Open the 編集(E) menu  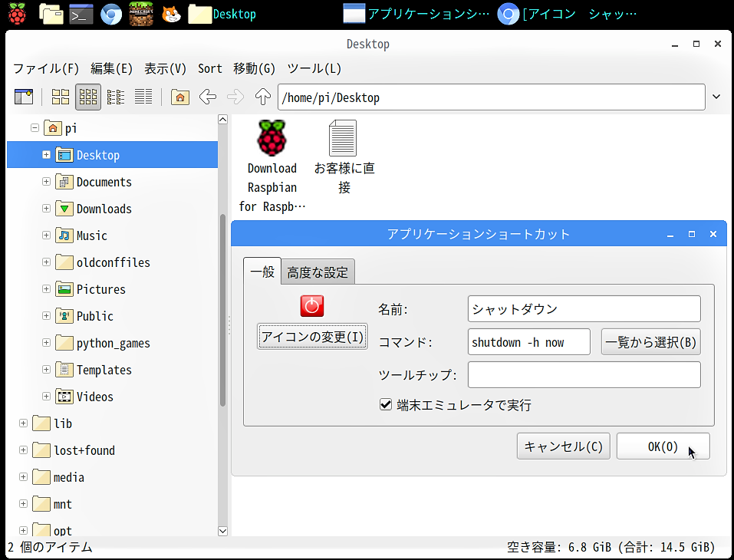tap(111, 69)
